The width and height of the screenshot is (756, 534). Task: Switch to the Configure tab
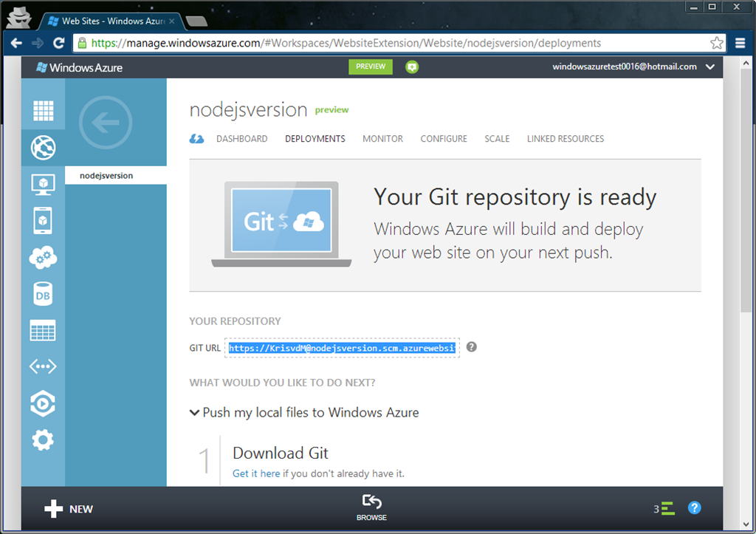point(444,139)
